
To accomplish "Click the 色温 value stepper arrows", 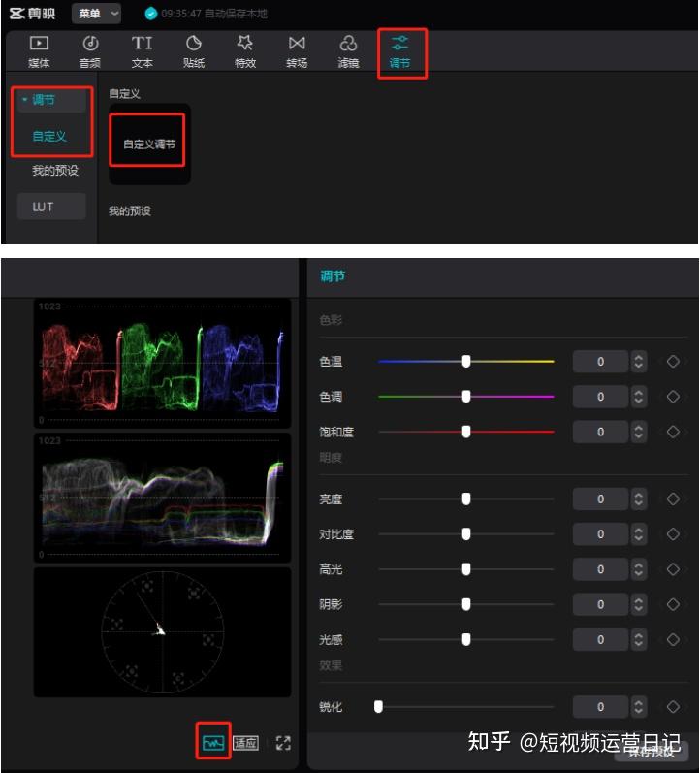I will point(638,362).
